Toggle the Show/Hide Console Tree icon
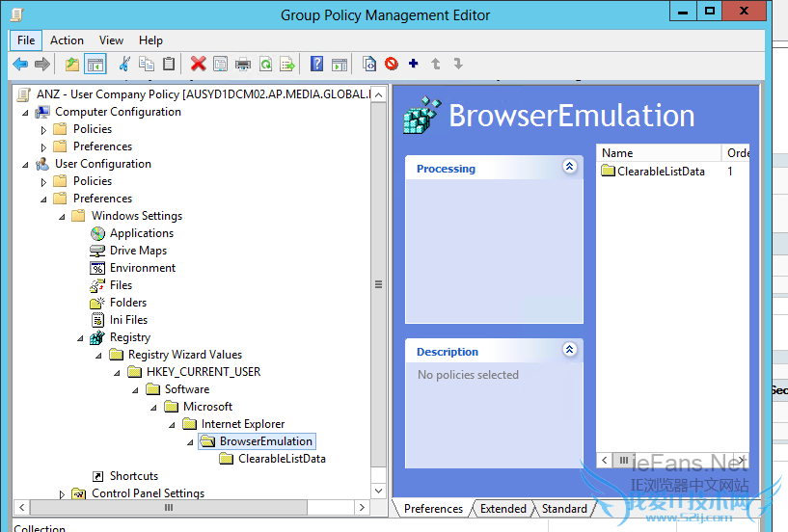 pos(95,64)
